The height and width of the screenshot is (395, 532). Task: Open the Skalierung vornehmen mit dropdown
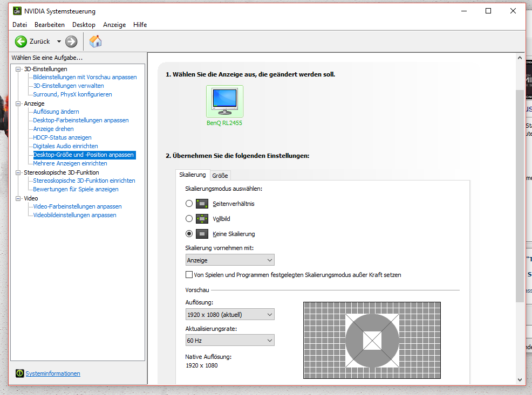point(230,260)
